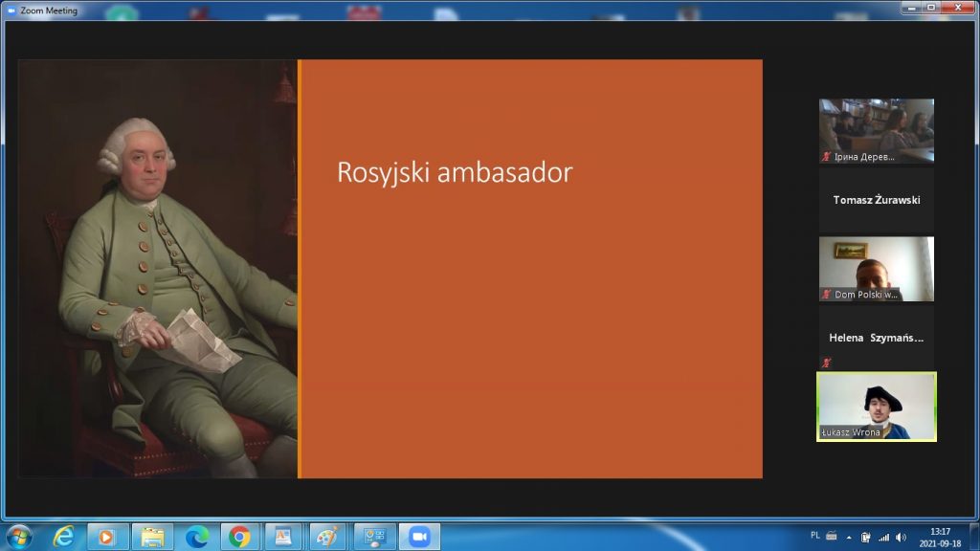The image size is (980, 551).
Task: Select Helena Szymańs... participant tile
Action: click(876, 339)
